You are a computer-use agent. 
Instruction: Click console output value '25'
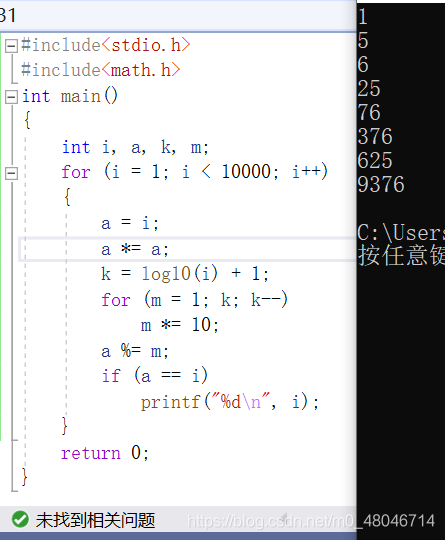(369, 89)
